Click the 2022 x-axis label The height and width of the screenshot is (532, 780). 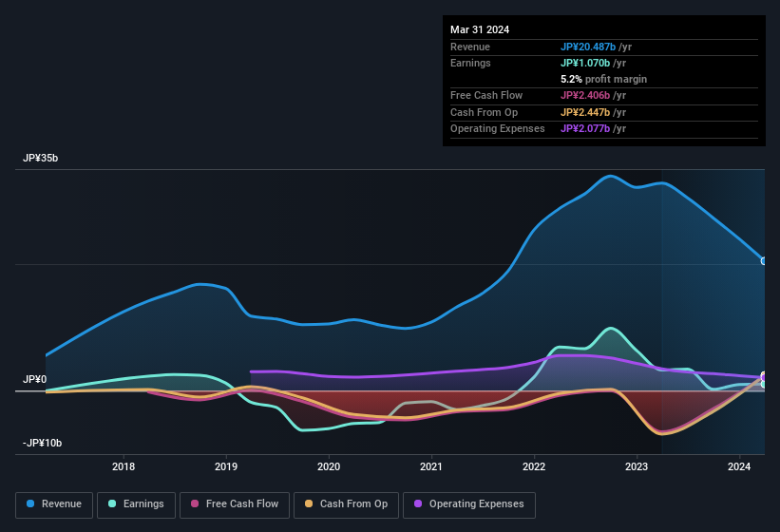pyautogui.click(x=534, y=466)
